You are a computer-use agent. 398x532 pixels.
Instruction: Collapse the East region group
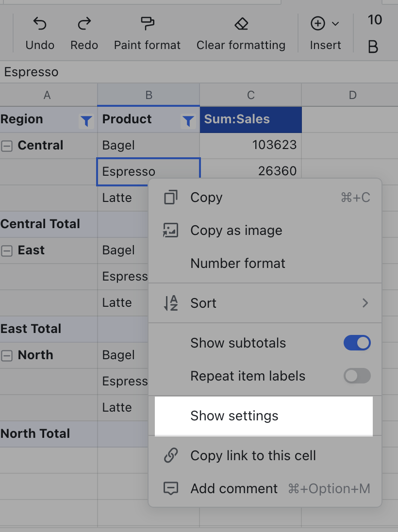(x=7, y=250)
